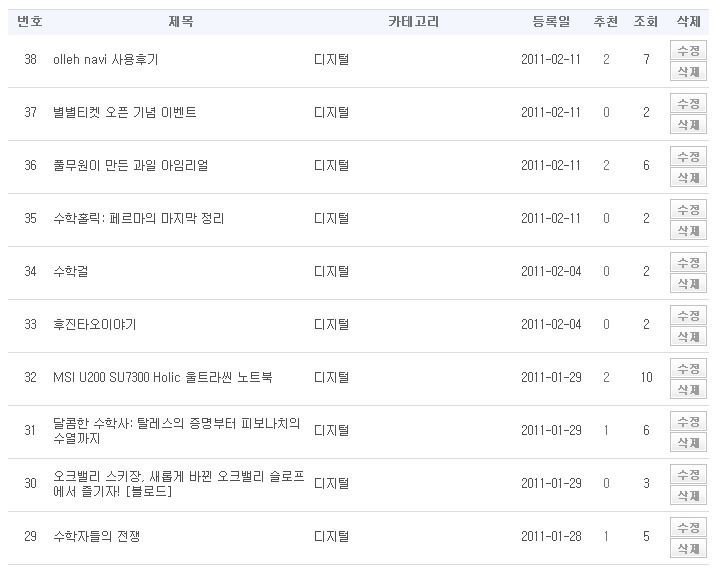
Task: Click 수정 for post 32 MSI U200
Action: 688,368
